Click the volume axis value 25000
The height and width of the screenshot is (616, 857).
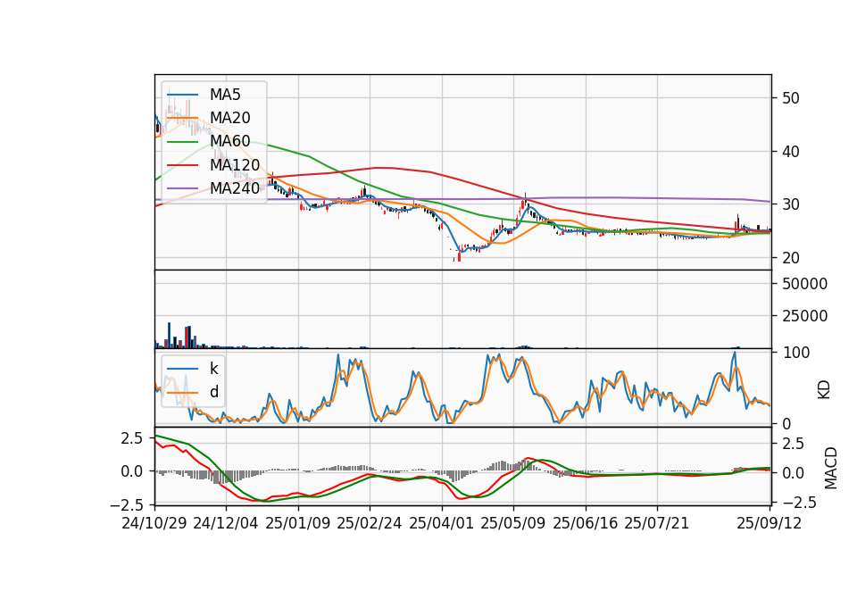click(804, 316)
